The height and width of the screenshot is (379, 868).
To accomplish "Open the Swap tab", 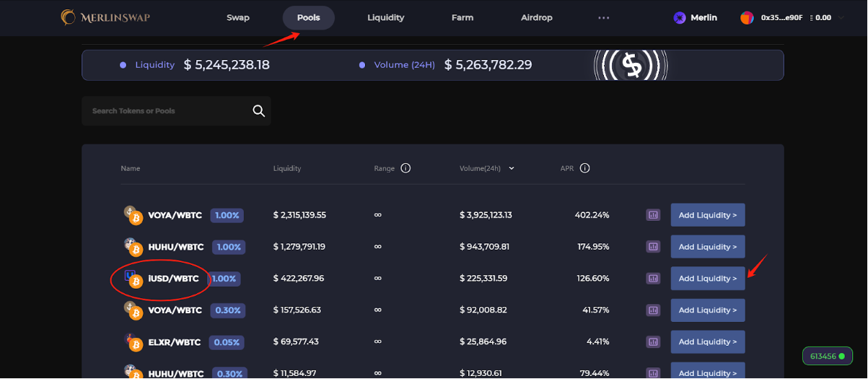I will [238, 17].
